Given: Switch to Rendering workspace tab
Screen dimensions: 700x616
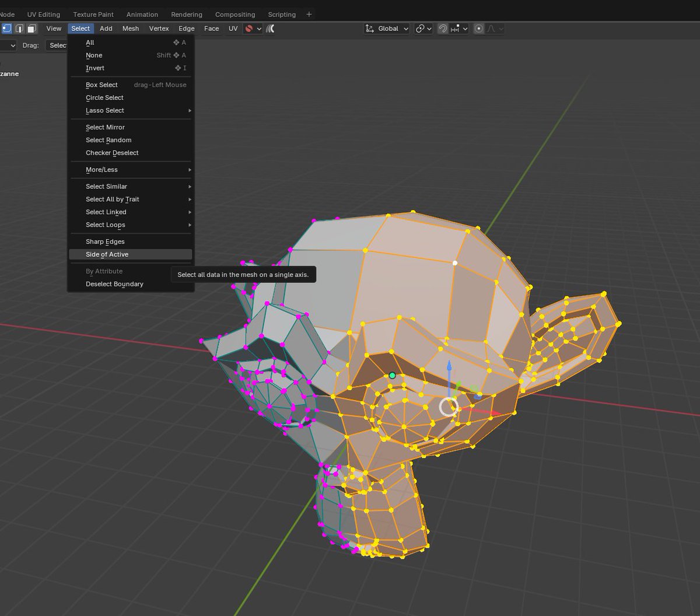Looking at the screenshot, I should coord(187,14).
